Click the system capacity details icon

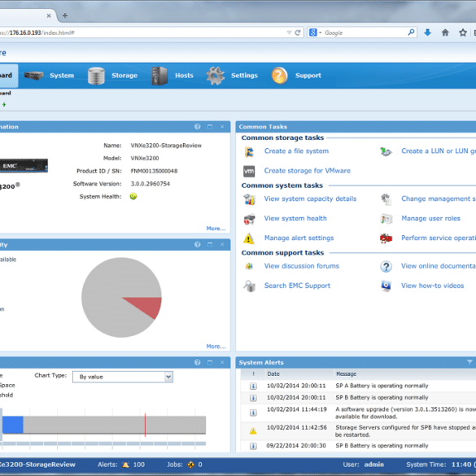click(249, 199)
